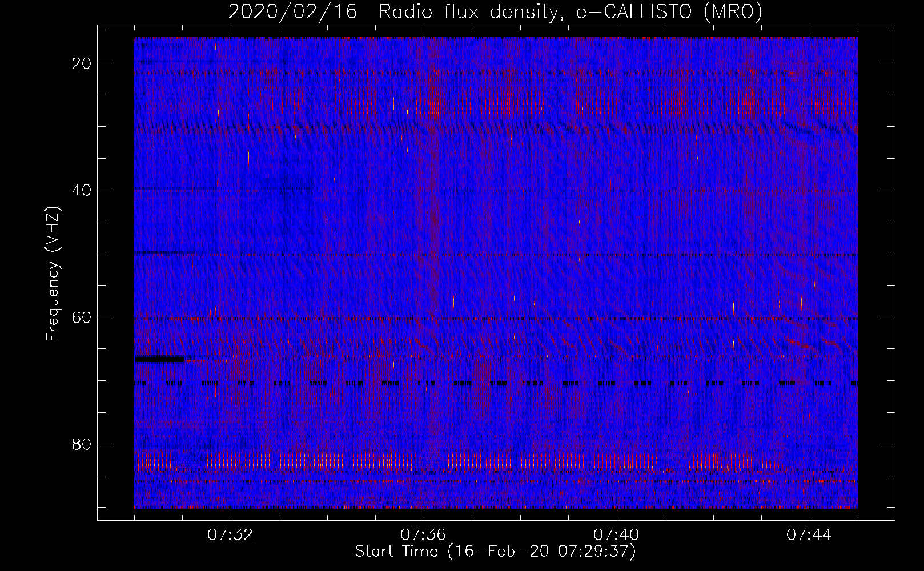
Task: Click the y-axis tick label '80'
Action: [x=82, y=444]
